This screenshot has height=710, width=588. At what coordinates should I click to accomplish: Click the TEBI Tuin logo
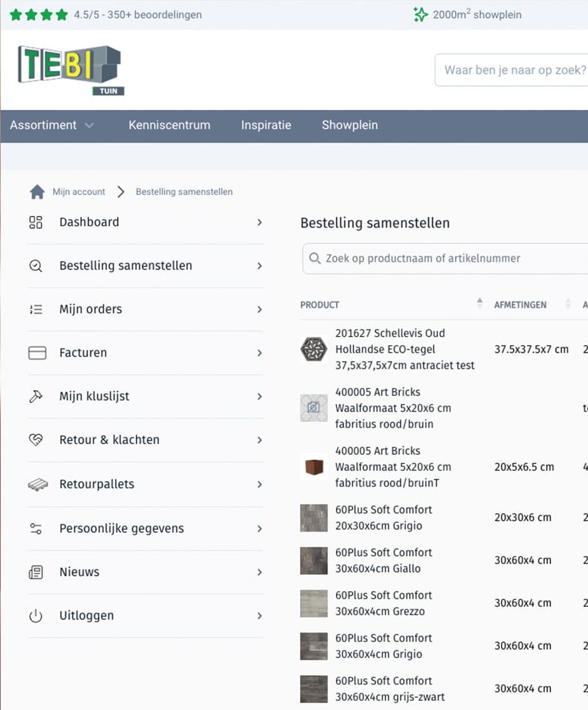pyautogui.click(x=69, y=70)
